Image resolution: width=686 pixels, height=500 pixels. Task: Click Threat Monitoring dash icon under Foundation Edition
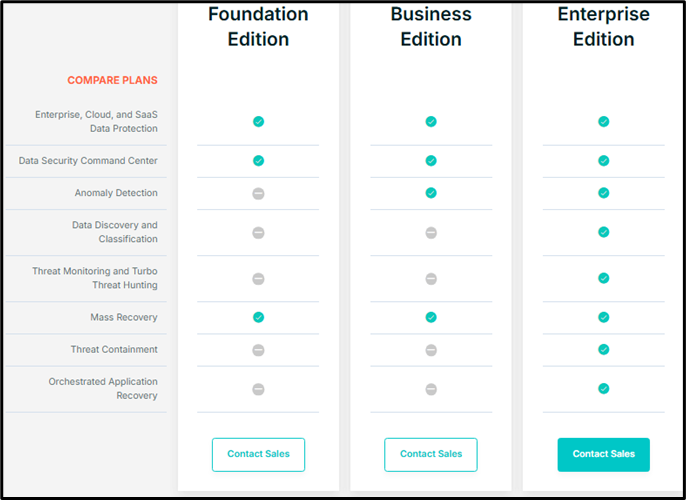point(258,279)
